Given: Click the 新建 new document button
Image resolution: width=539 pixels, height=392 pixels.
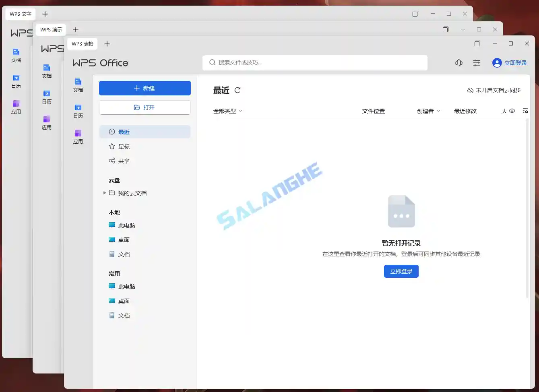Looking at the screenshot, I should pos(145,88).
